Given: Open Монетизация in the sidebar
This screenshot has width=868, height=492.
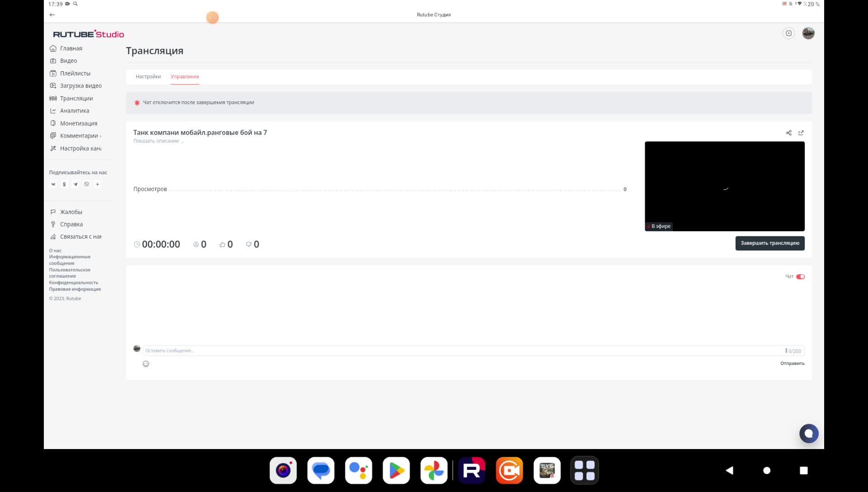Looking at the screenshot, I should 79,123.
